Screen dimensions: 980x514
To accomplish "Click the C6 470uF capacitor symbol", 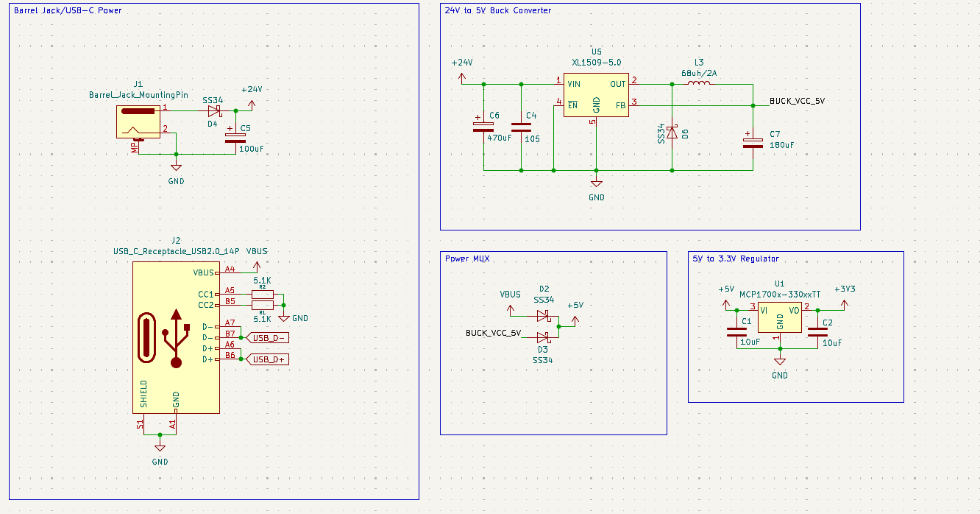I will (x=483, y=127).
